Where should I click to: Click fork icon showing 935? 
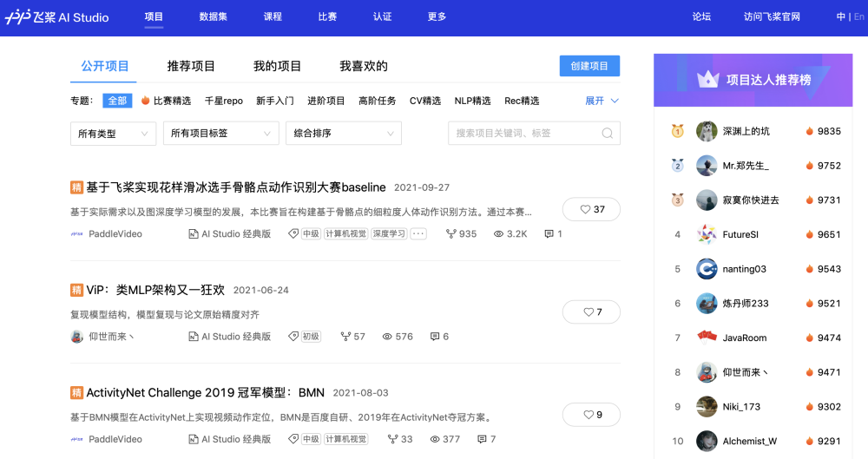451,233
